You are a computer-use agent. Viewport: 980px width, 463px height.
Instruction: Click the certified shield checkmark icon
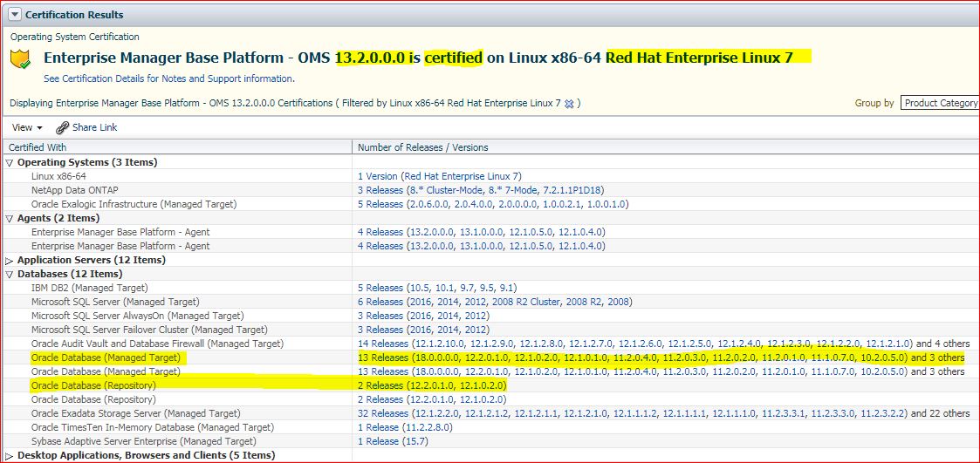click(x=21, y=59)
